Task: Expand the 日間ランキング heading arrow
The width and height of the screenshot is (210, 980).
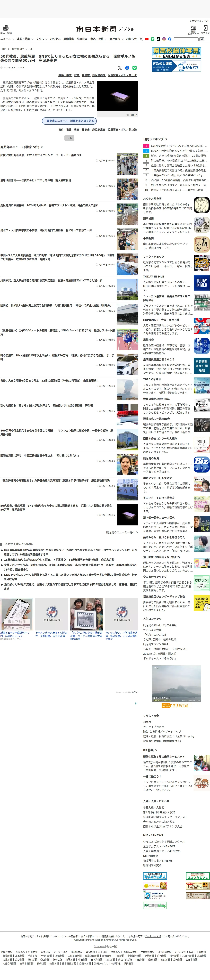Action: (x=166, y=139)
